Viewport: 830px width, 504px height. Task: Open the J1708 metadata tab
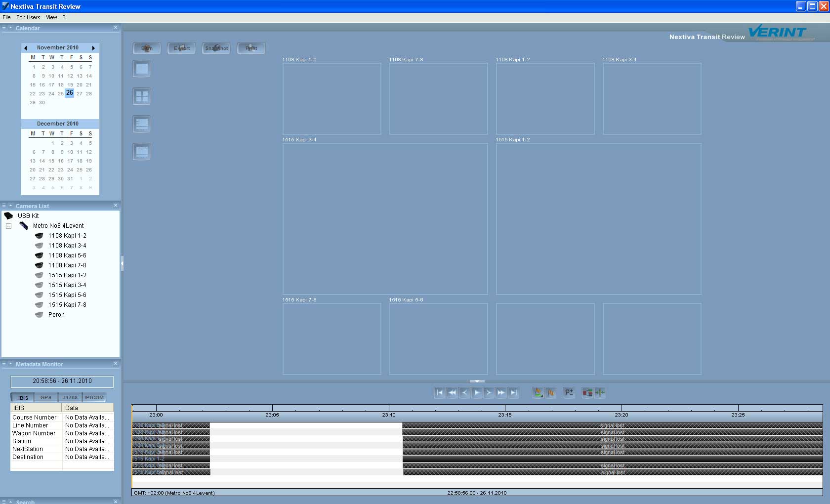point(70,397)
